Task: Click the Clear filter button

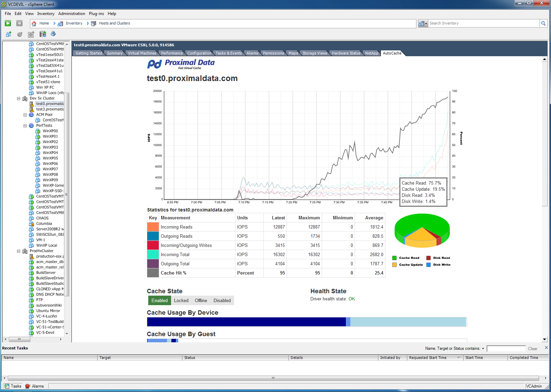Action: (532, 349)
